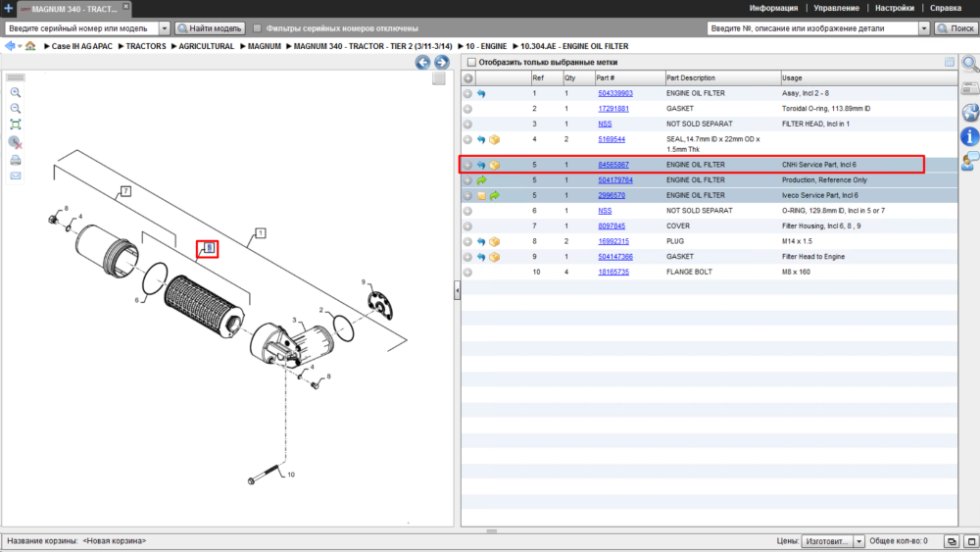Click the AGRICULTURAL breadcrumb
The image size is (980, 552).
[x=206, y=46]
